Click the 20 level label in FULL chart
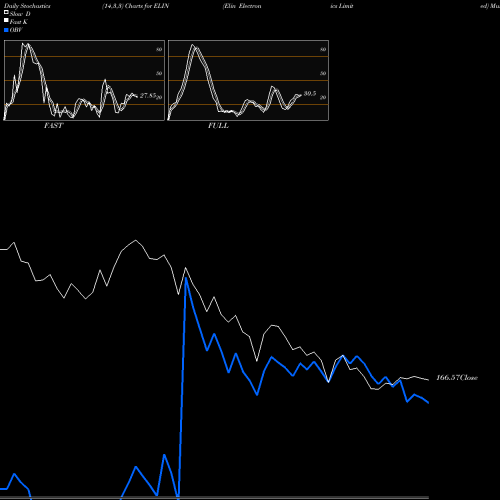 click(x=323, y=98)
